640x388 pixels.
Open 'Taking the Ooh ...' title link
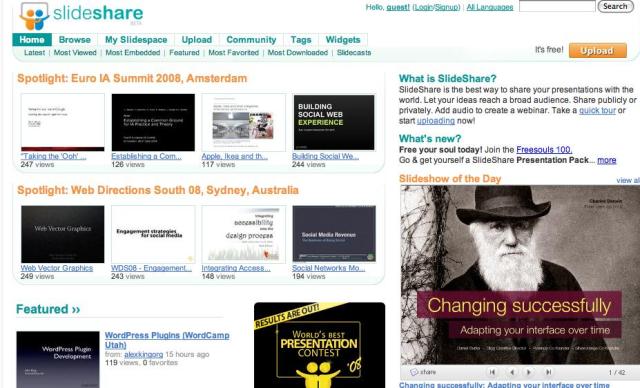click(x=53, y=156)
